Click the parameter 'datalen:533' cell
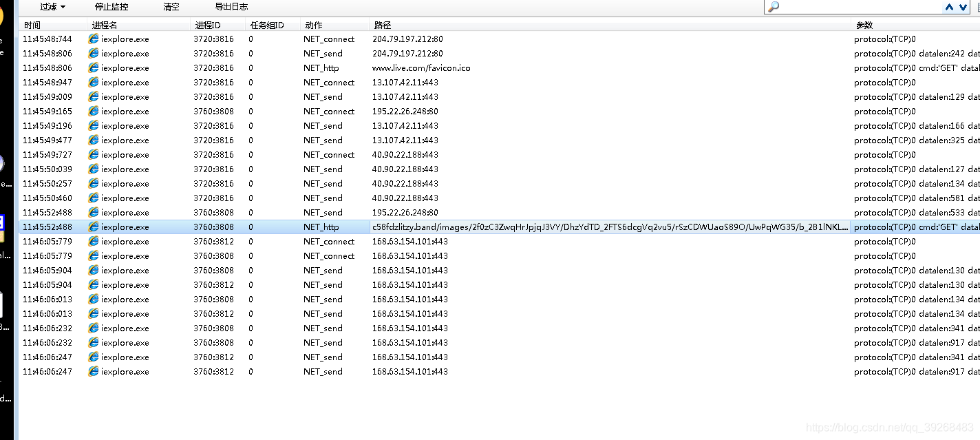980x440 pixels. click(916, 213)
